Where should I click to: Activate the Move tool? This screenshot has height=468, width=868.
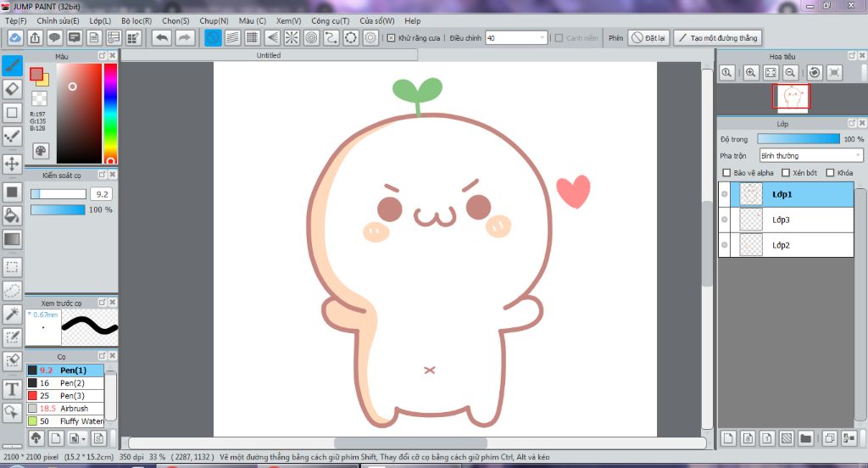pyautogui.click(x=12, y=164)
